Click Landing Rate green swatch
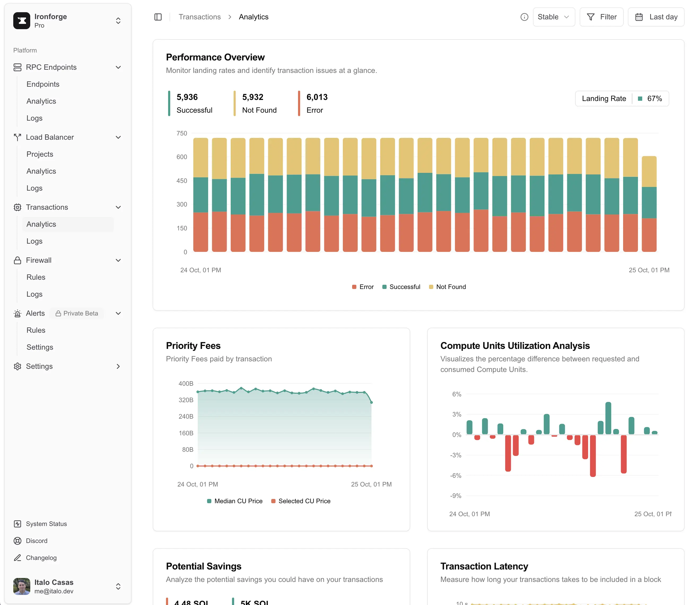This screenshot has width=700, height=605. coord(640,99)
